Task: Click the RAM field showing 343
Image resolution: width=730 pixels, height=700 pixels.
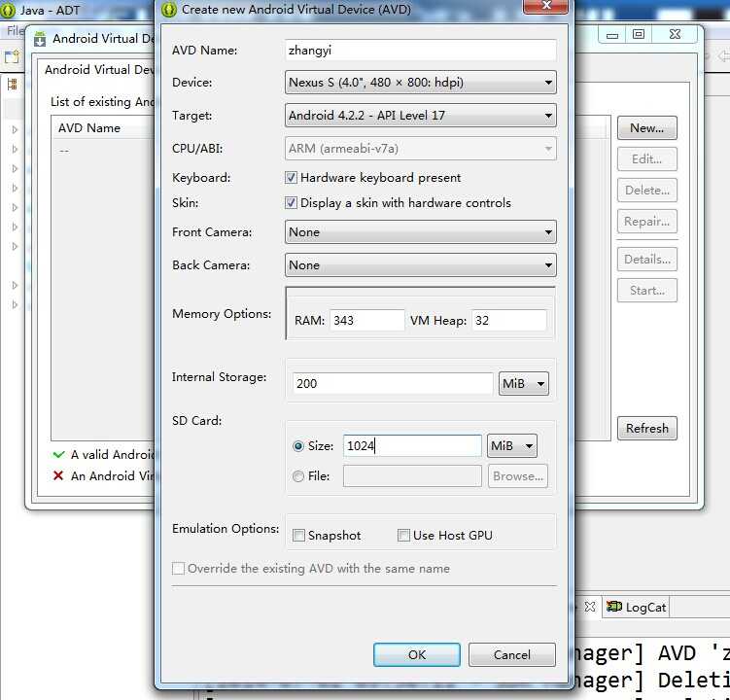Action: [x=366, y=321]
